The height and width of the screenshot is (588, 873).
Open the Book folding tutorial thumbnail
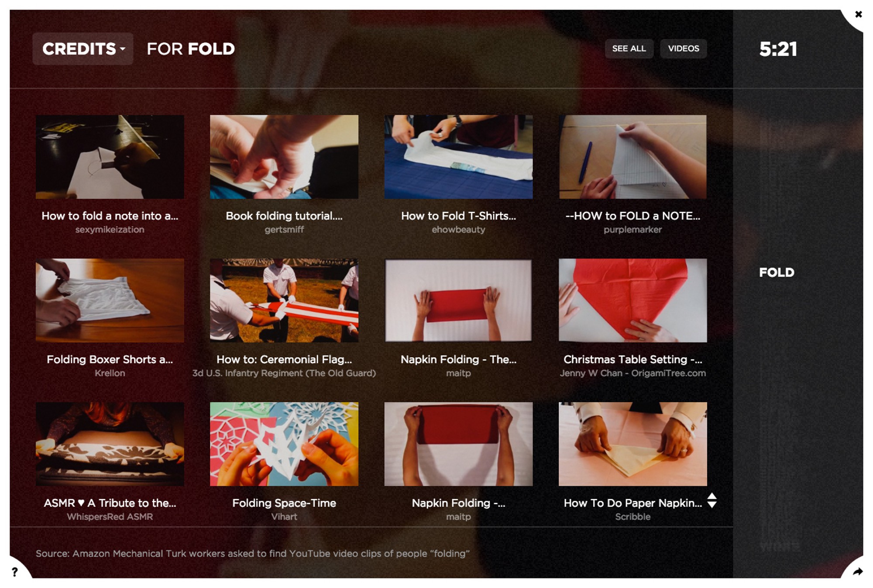coord(284,157)
